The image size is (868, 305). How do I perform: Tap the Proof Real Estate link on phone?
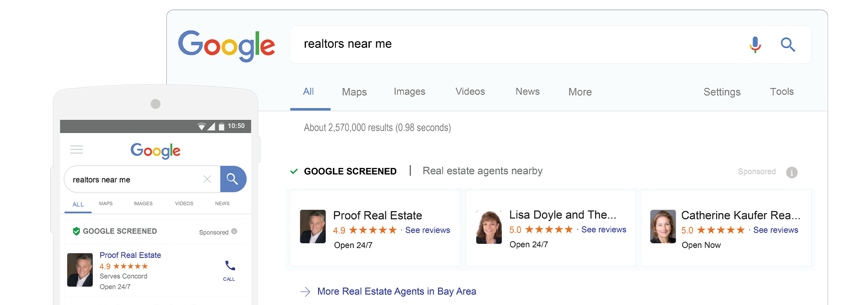130,255
